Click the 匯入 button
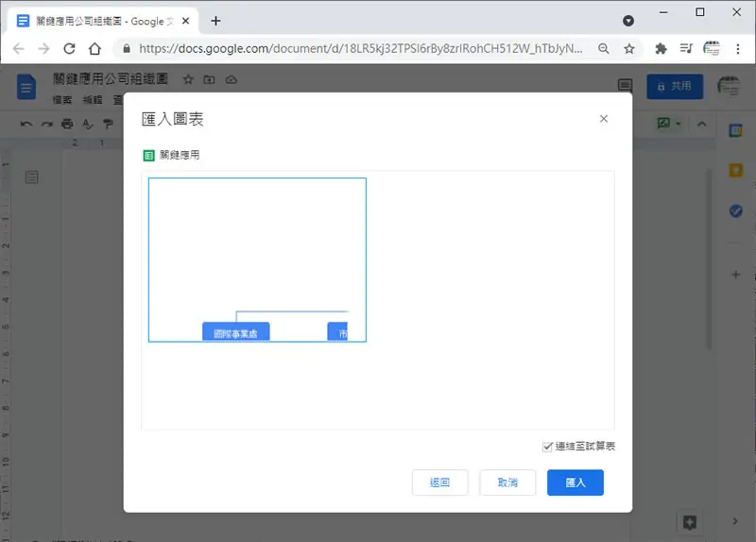Screen dimensions: 756x542 (x=576, y=483)
